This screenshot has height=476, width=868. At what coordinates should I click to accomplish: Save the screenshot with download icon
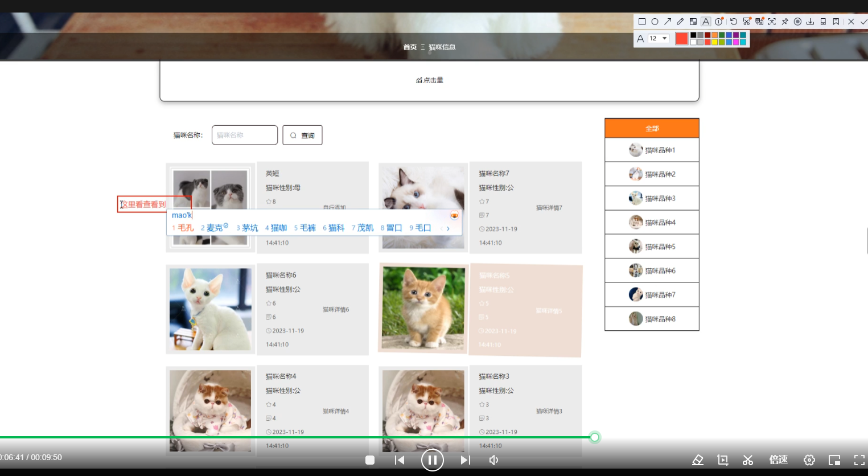tap(810, 22)
